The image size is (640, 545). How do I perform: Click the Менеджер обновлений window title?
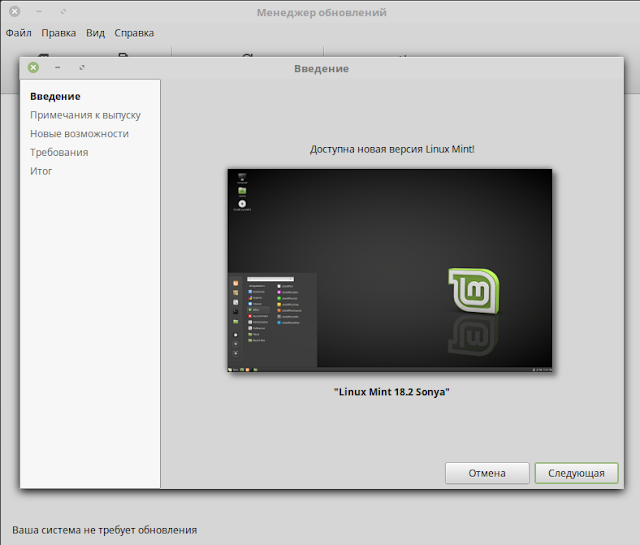[321, 13]
